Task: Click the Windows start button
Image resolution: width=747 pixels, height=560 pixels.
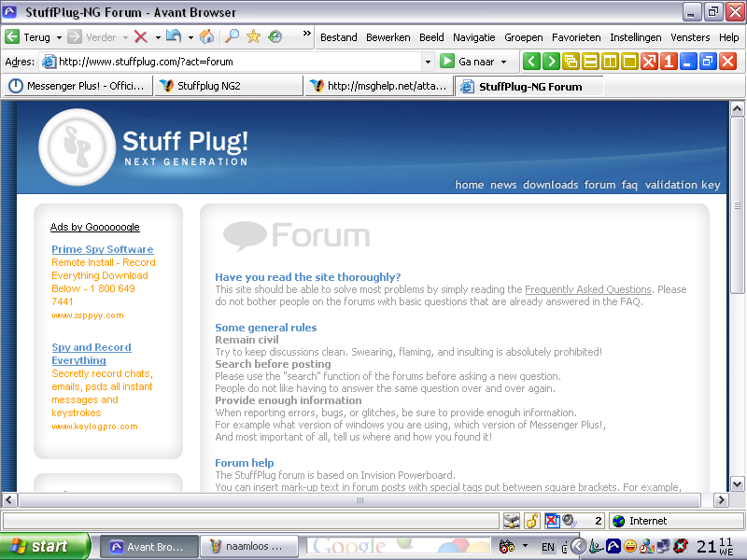Action: (x=44, y=546)
